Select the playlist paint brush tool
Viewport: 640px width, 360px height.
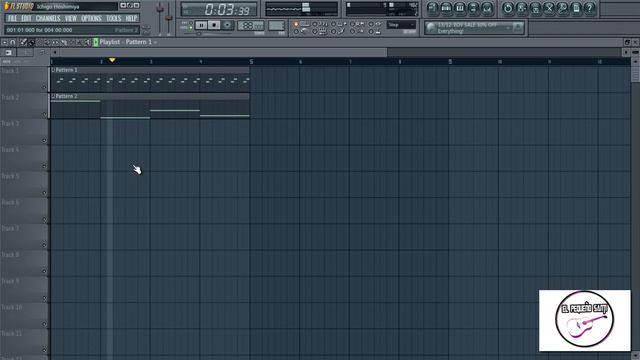click(31, 42)
